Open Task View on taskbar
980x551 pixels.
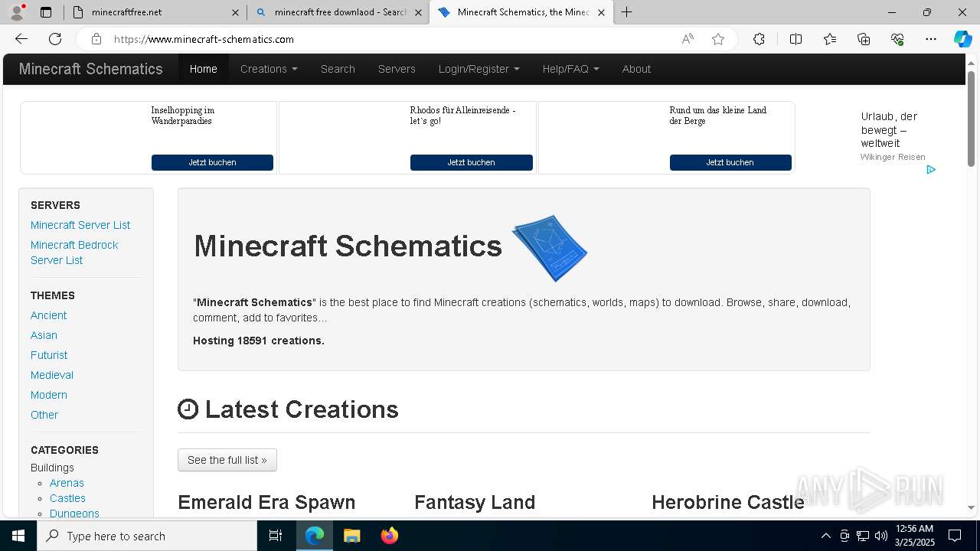point(276,536)
